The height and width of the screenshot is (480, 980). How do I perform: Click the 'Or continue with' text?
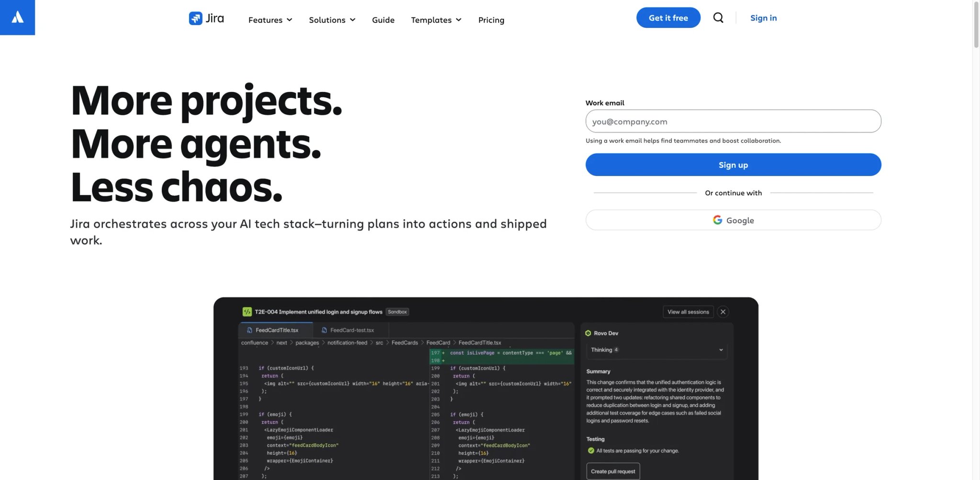733,193
